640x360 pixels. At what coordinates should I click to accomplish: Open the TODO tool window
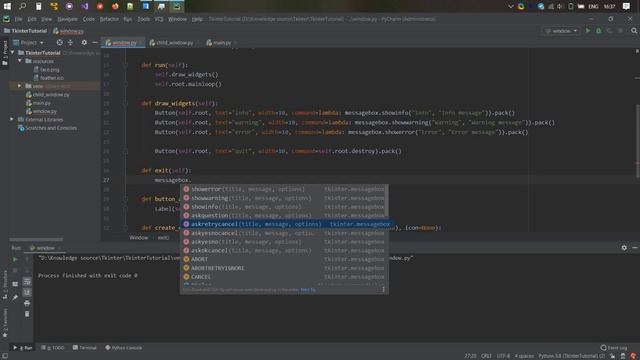(x=53, y=348)
